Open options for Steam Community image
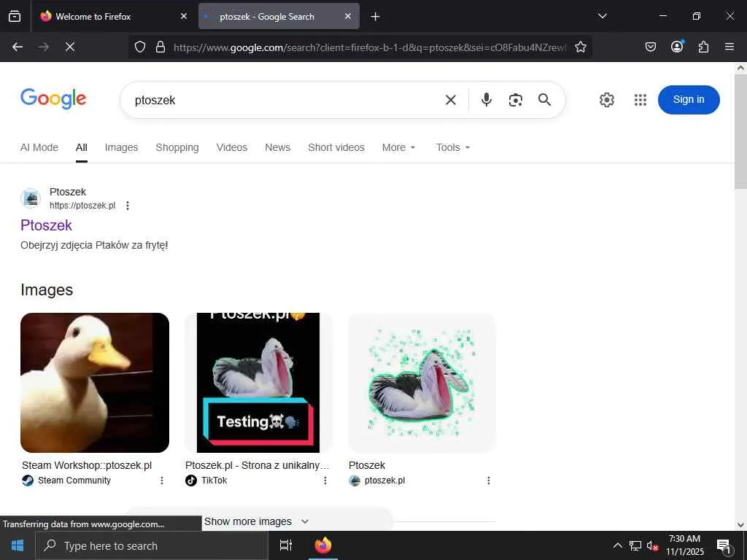This screenshot has height=560, width=747. (161, 481)
